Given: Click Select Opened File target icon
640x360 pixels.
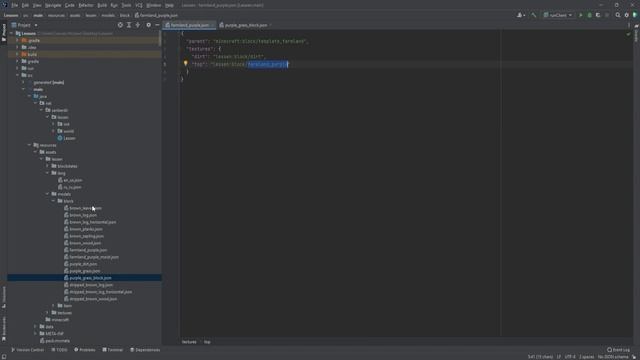Looking at the screenshot, I should click(x=120, y=25).
